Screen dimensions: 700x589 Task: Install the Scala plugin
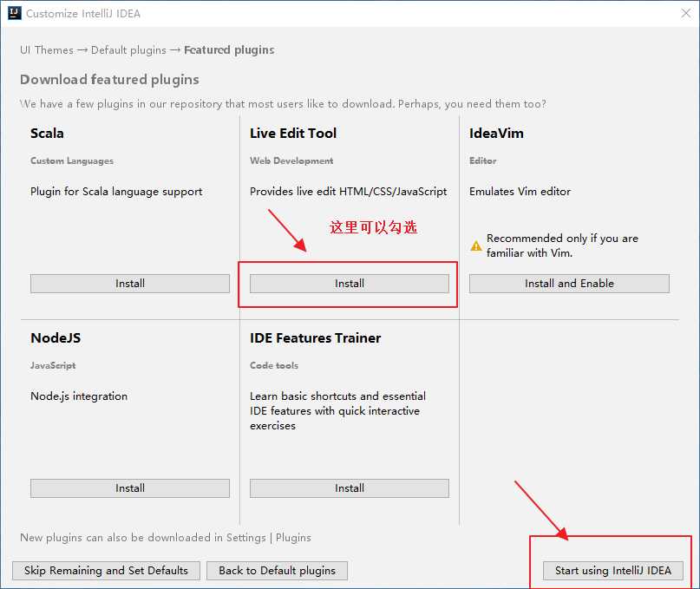coord(130,284)
